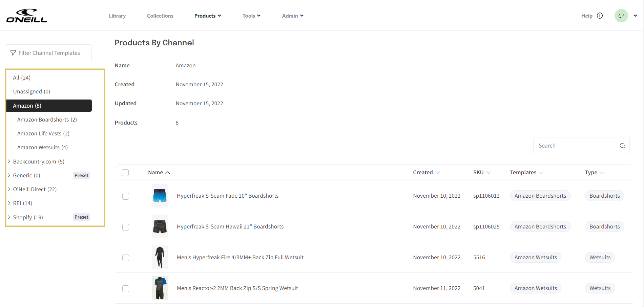Expand the Shopify channel
Screen dimensions: 644x307
click(x=9, y=217)
